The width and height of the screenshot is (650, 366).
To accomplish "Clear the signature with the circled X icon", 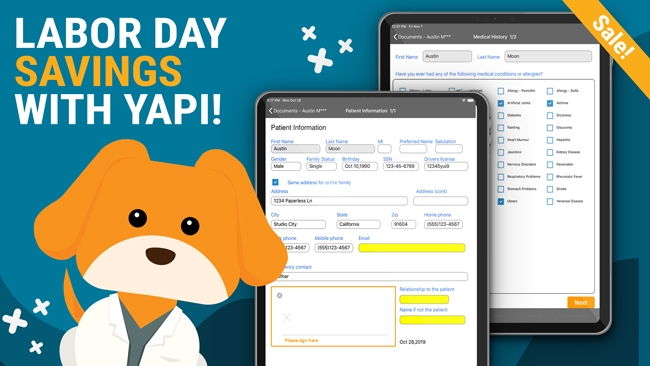I will (x=279, y=296).
